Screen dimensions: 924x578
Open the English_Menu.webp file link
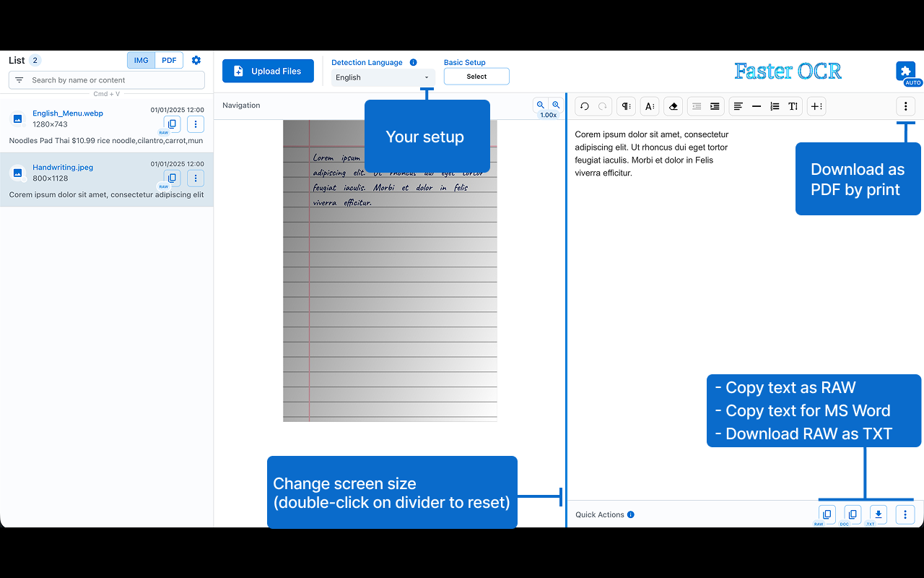[x=67, y=113]
